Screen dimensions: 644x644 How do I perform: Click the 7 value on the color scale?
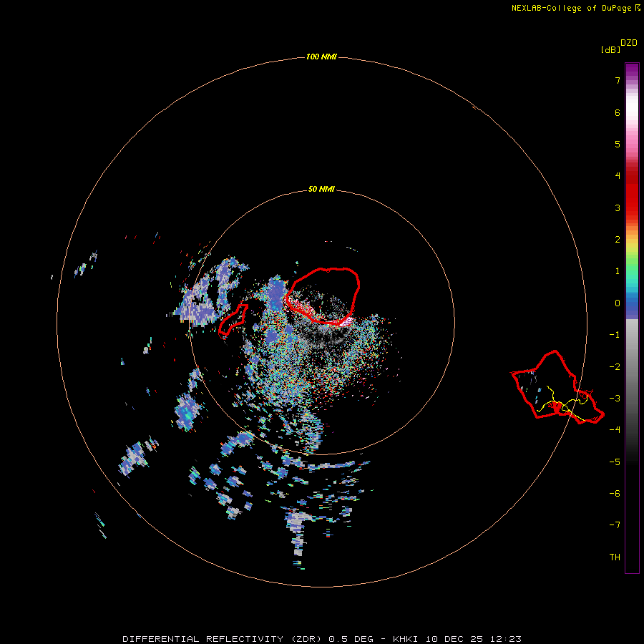(x=618, y=80)
